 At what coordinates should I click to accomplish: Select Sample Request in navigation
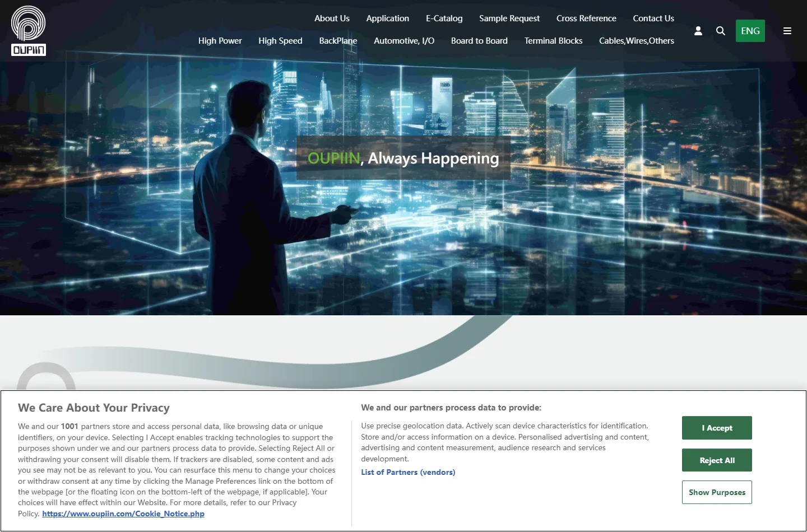coord(509,18)
